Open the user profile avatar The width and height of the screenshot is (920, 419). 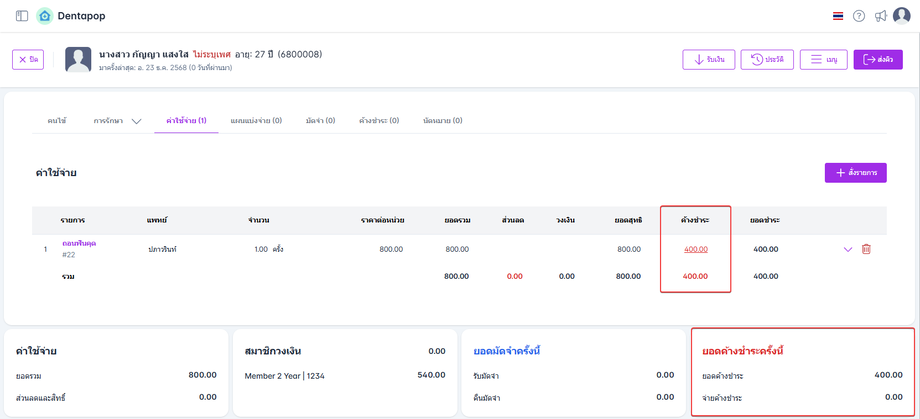(901, 16)
